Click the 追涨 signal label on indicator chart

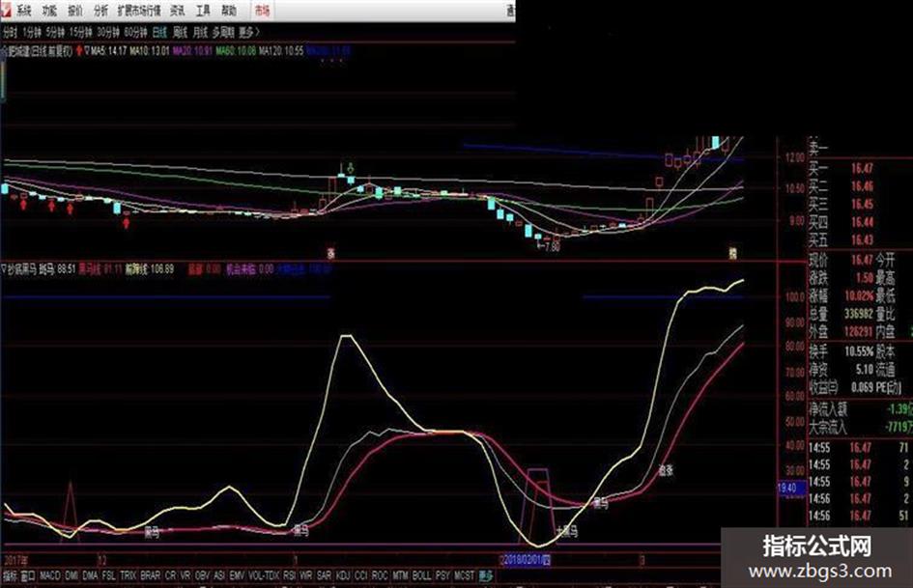tap(666, 470)
